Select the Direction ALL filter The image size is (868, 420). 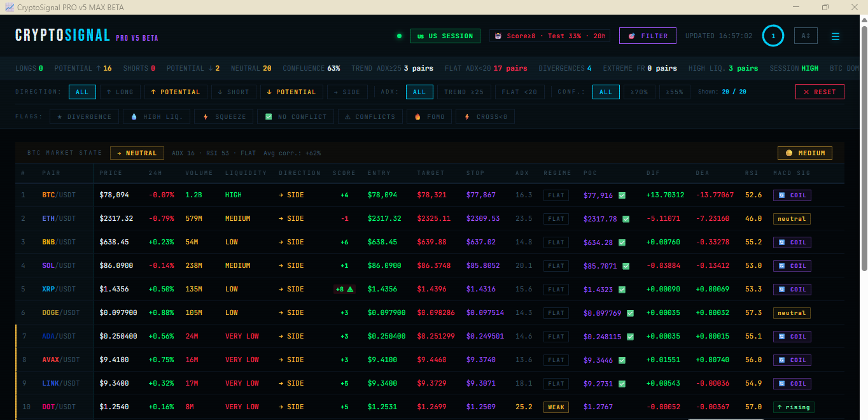(83, 92)
